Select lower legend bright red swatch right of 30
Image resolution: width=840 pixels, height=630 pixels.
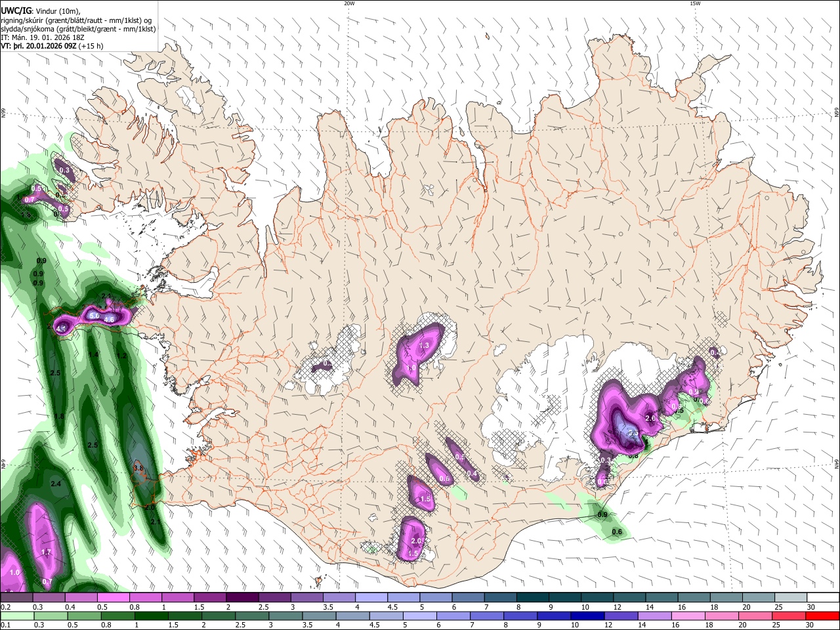coord(822,616)
